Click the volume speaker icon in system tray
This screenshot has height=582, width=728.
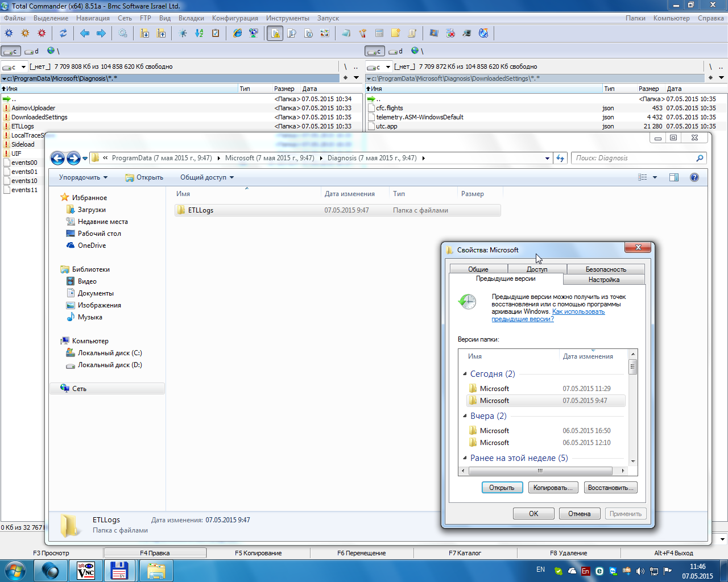pos(640,571)
